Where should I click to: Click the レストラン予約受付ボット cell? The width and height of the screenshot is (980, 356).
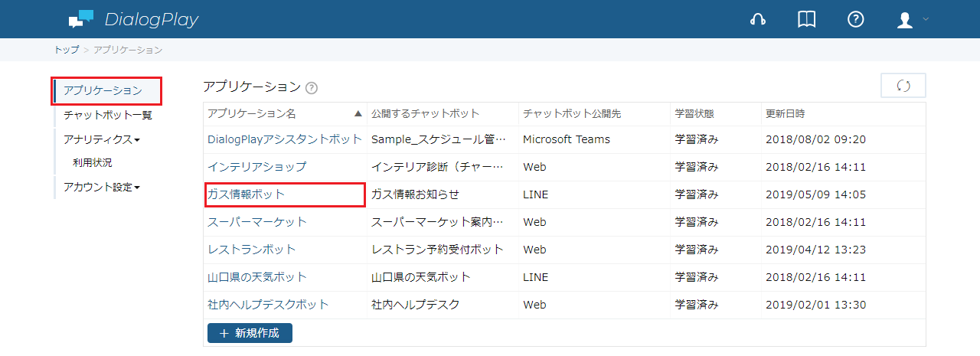(x=438, y=250)
